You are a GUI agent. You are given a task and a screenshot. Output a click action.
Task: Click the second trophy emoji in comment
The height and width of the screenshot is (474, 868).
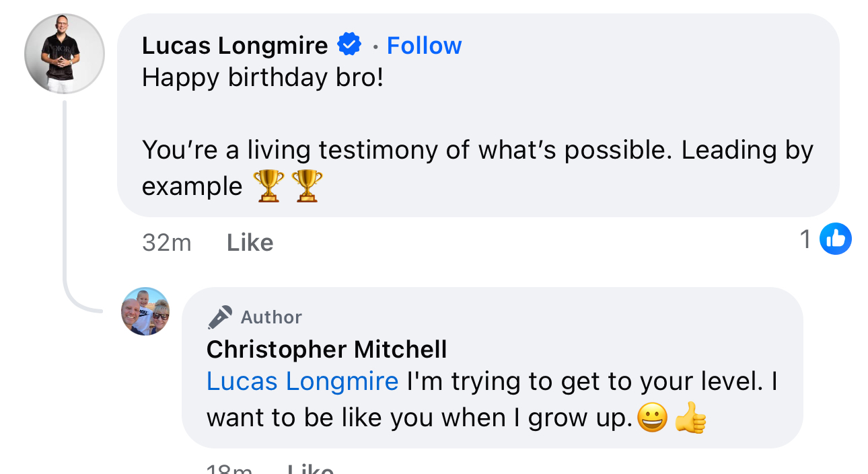coord(307,186)
